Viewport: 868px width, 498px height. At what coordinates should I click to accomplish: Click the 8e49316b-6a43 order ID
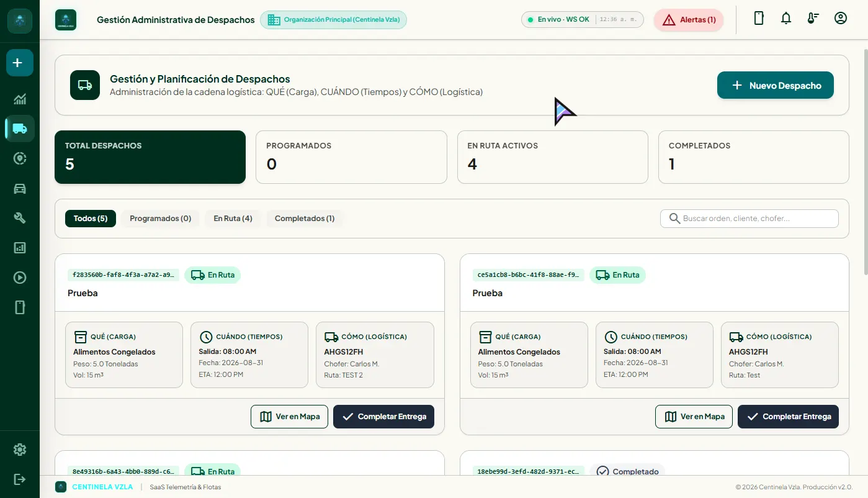(123, 471)
